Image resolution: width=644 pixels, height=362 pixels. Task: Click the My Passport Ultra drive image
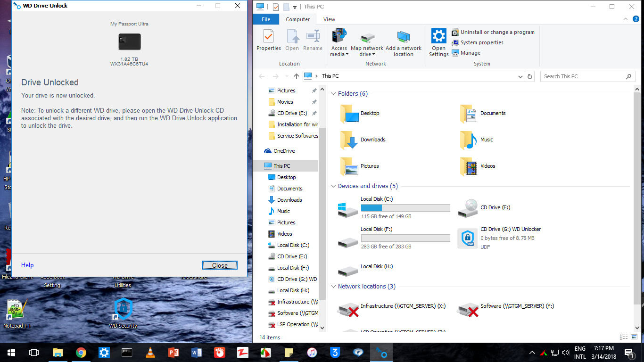(x=129, y=42)
